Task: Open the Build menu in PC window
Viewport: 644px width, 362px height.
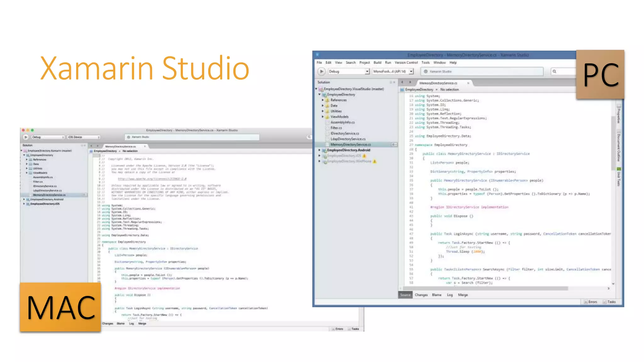Action: pos(377,63)
